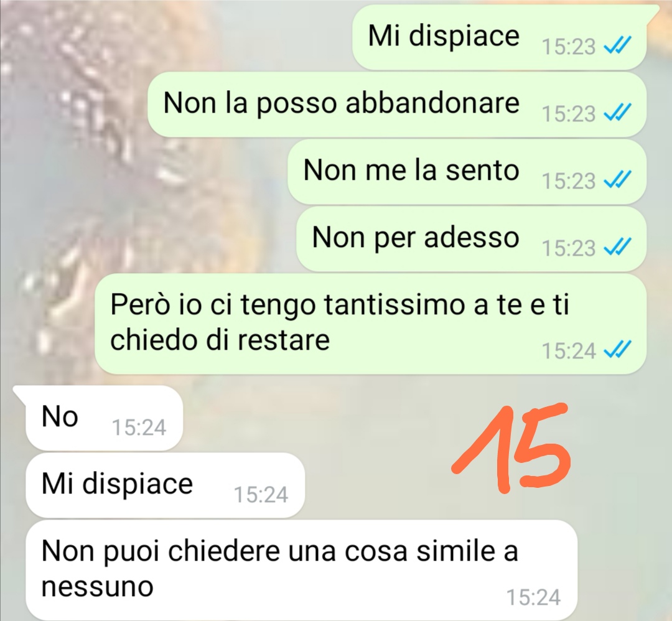Select the 'Non me la sento' bubble
Screen dimensions: 672x621
[467, 172]
